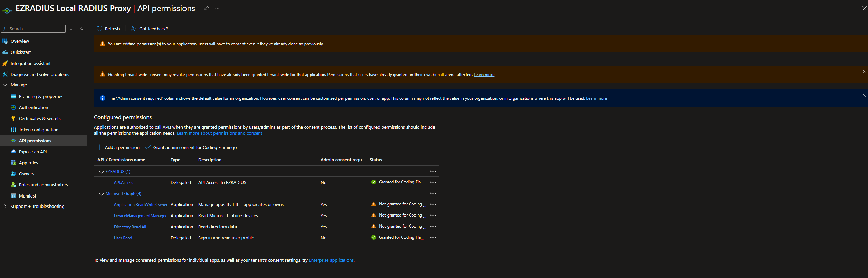868x278 pixels.
Task: Open the API.Access permission link
Action: pos(123,183)
